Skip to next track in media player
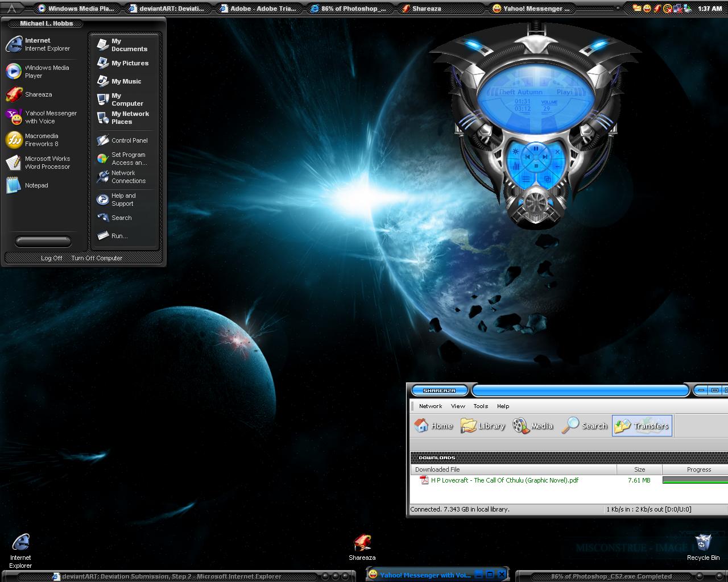This screenshot has width=728, height=582. click(x=545, y=157)
